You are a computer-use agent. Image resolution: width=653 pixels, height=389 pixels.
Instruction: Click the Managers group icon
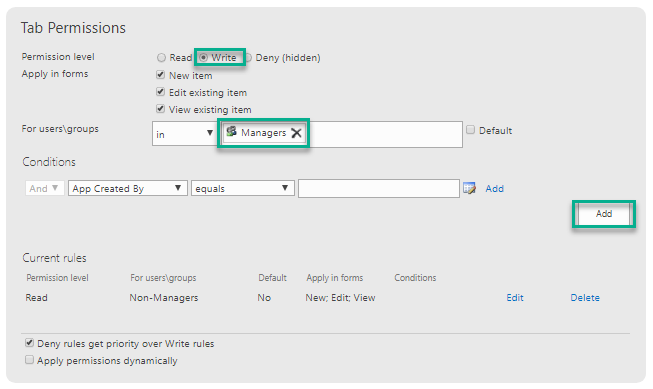point(232,132)
